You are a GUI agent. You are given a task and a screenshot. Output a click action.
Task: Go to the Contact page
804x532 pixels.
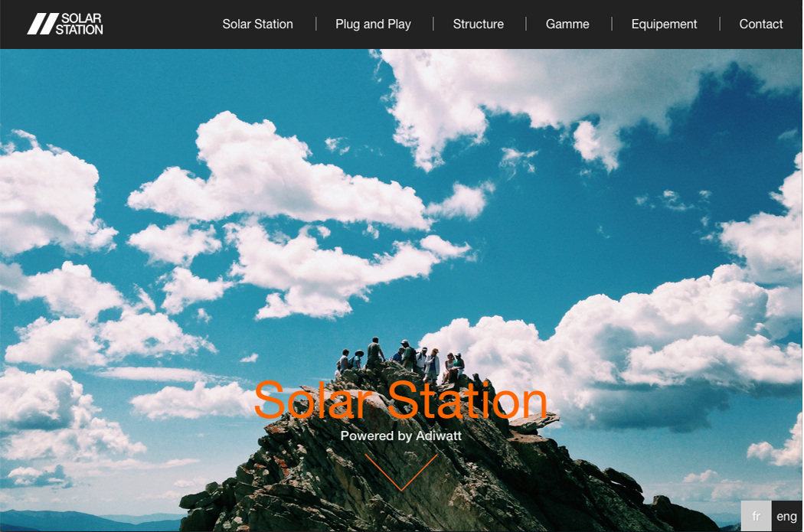click(x=761, y=24)
